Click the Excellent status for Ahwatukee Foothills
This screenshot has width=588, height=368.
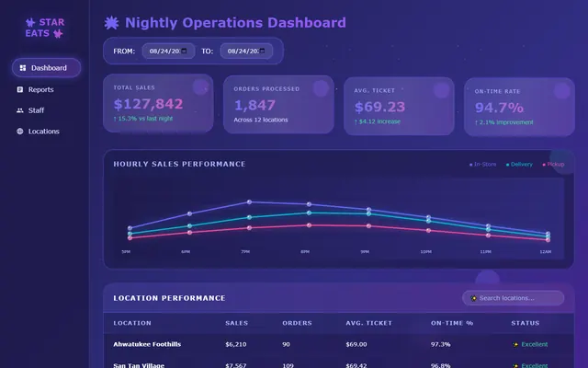[530, 344]
